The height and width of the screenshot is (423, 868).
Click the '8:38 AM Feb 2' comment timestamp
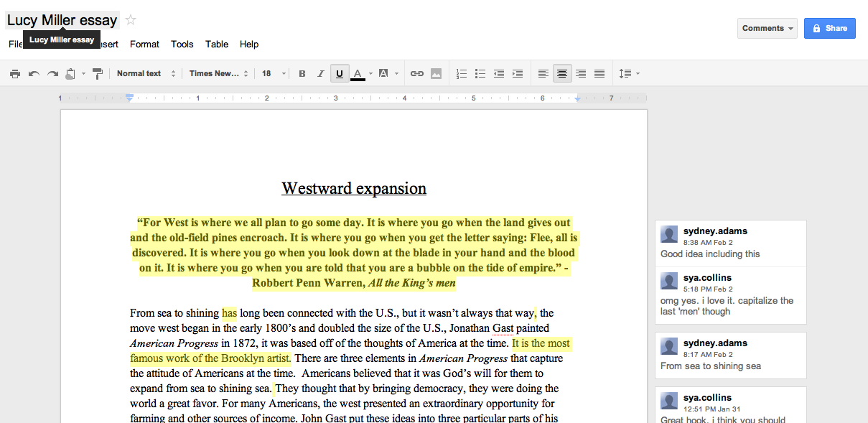(708, 243)
